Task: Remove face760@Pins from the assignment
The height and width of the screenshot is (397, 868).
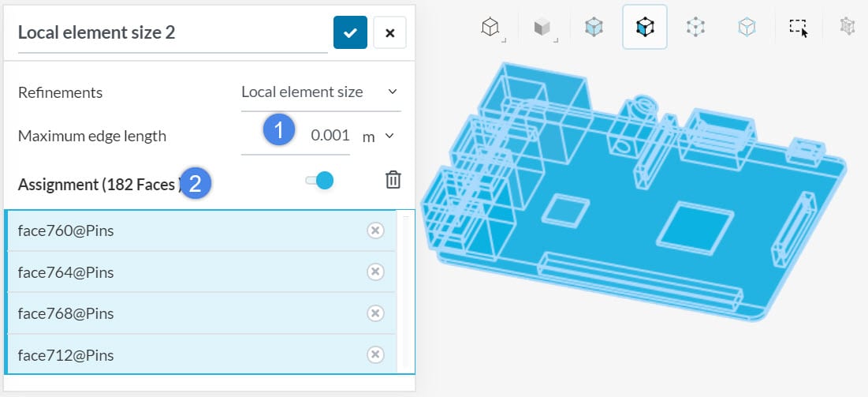Action: [x=376, y=230]
